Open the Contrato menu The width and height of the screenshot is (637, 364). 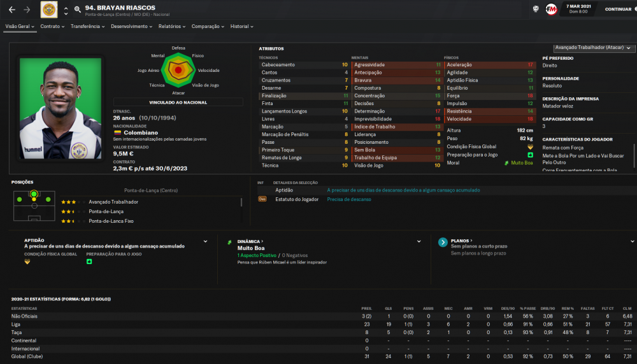52,26
